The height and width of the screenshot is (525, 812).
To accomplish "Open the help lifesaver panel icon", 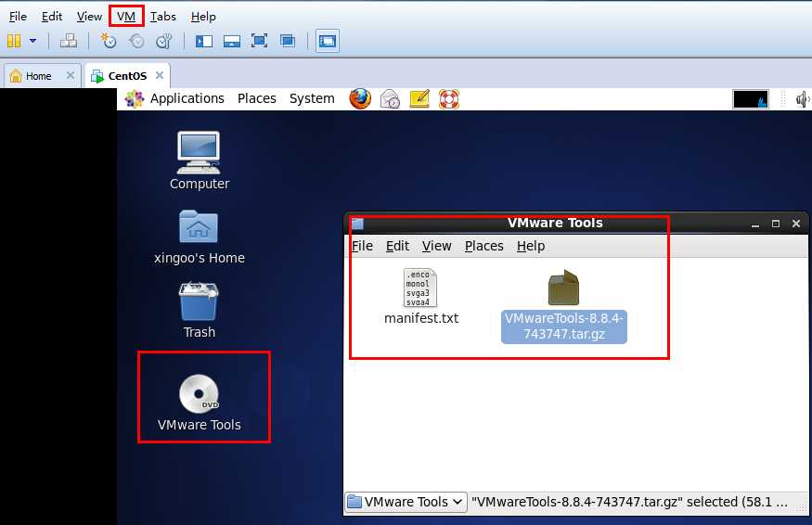I will pyautogui.click(x=449, y=99).
